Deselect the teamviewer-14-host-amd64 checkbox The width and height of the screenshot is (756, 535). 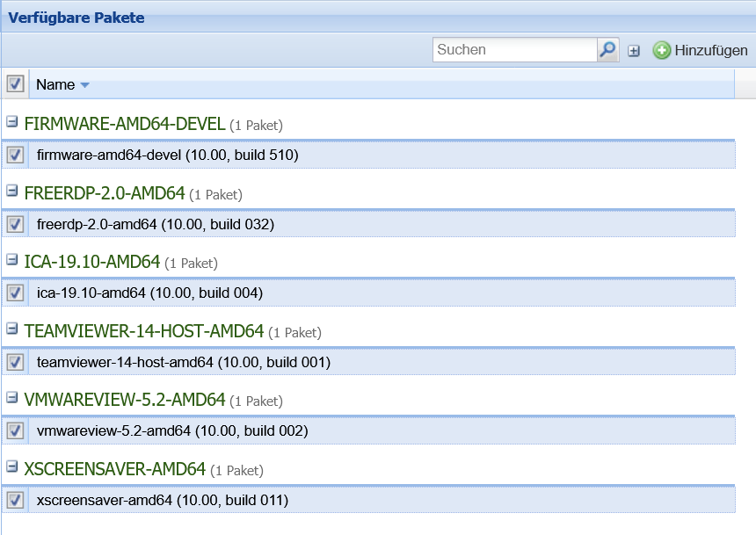click(x=15, y=362)
